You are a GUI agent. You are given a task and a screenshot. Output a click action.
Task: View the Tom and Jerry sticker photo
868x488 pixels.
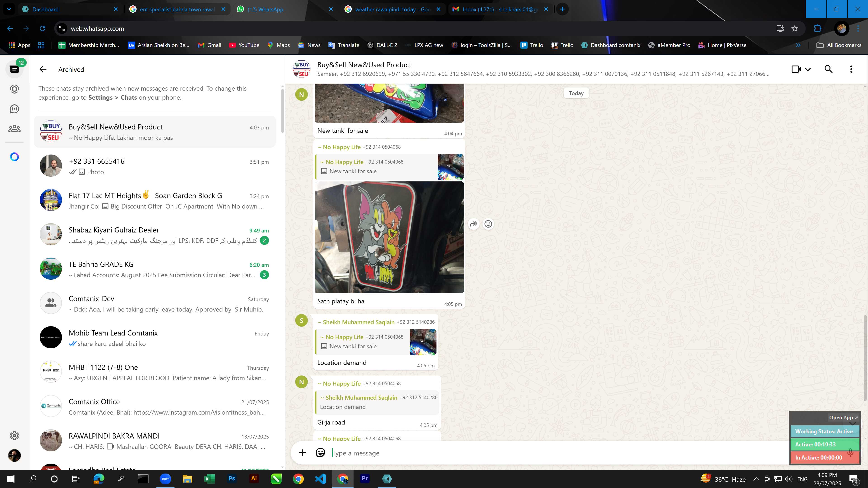coord(389,237)
